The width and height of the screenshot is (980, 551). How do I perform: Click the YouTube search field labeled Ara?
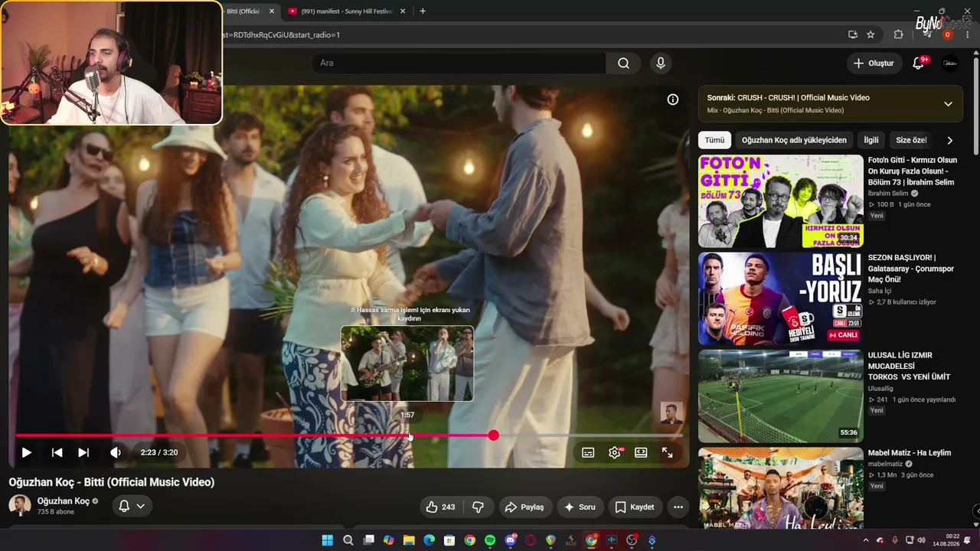coord(459,63)
